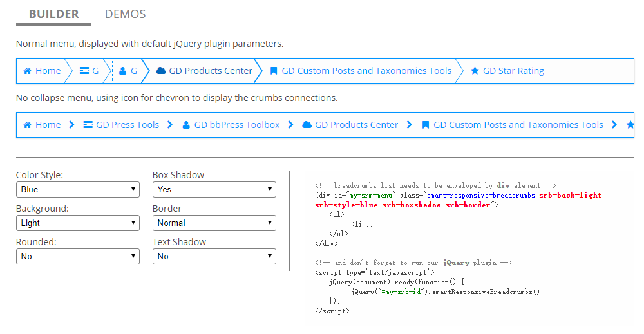This screenshot has height=334, width=644.
Task: Click the cloud icon in the second breadcrumb
Action: pos(307,124)
